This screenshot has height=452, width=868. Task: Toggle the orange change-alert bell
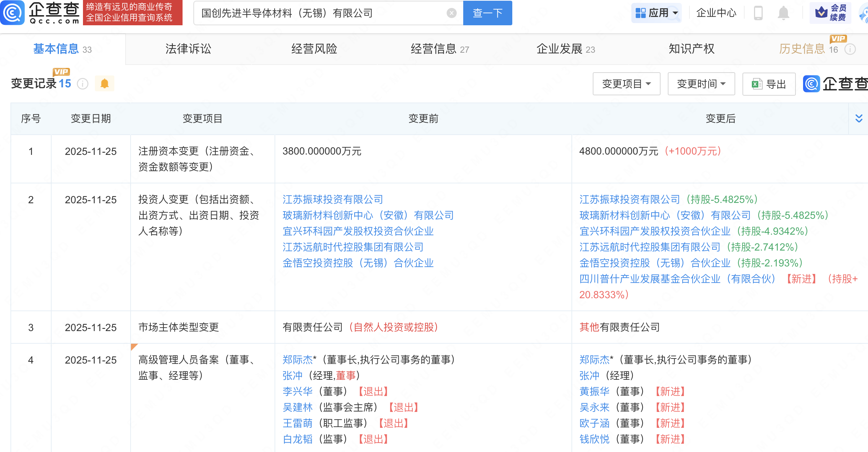pos(105,84)
